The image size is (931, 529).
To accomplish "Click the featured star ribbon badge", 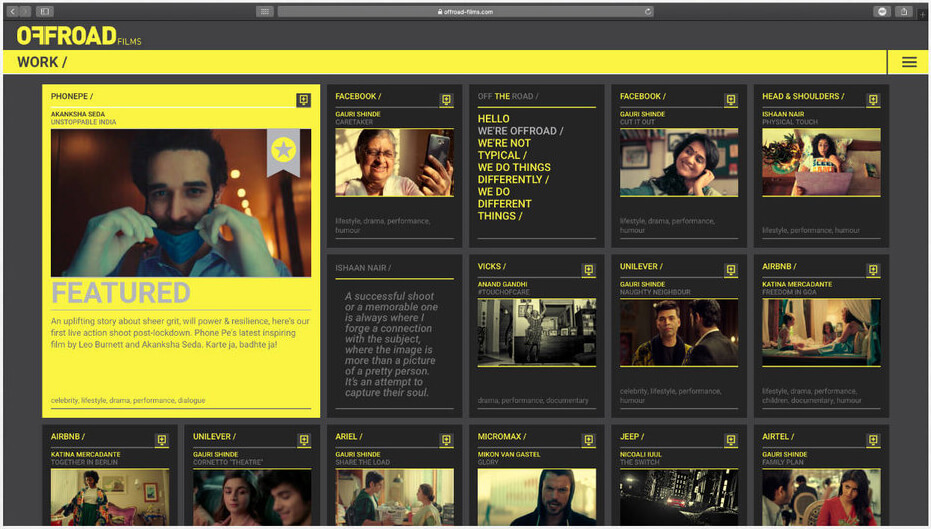I will [283, 153].
